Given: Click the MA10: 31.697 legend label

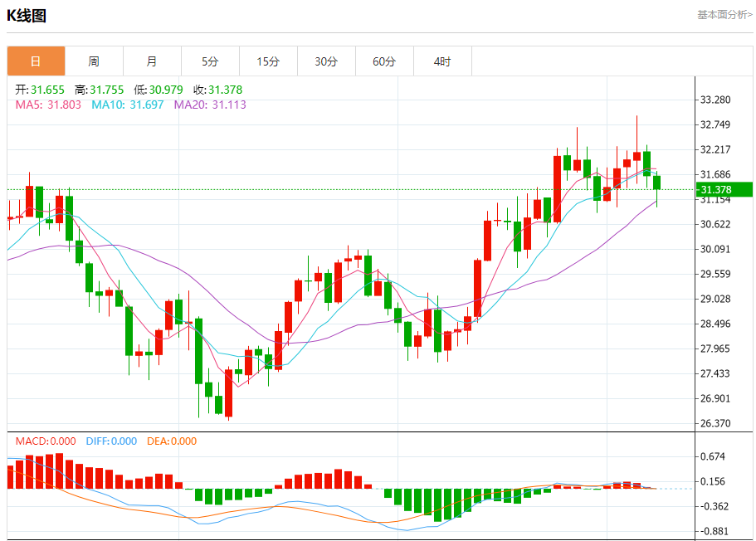Looking at the screenshot, I should click(128, 105).
